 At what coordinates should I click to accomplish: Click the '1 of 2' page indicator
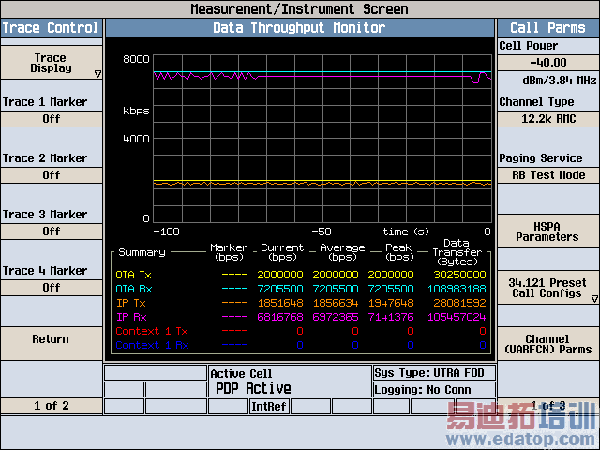pos(50,405)
